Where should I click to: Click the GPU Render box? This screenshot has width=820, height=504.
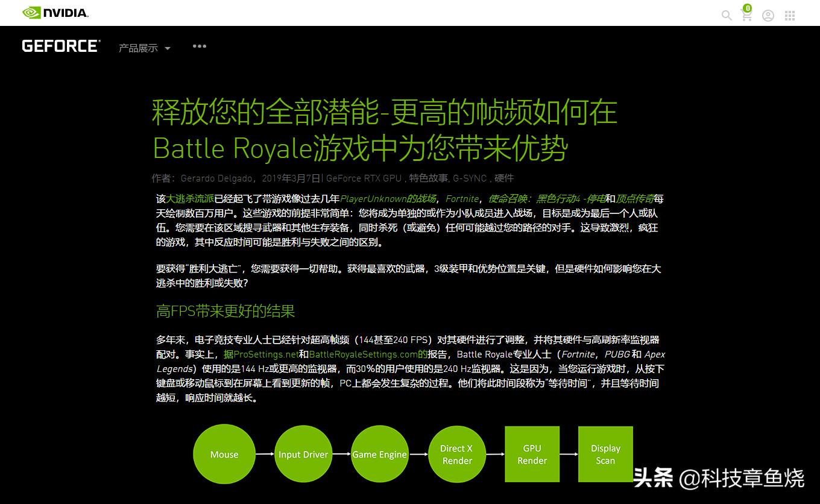(532, 454)
